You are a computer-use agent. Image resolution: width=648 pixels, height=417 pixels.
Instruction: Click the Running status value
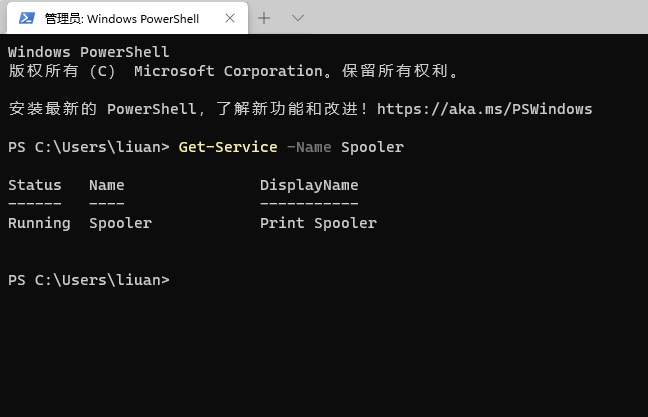39,223
